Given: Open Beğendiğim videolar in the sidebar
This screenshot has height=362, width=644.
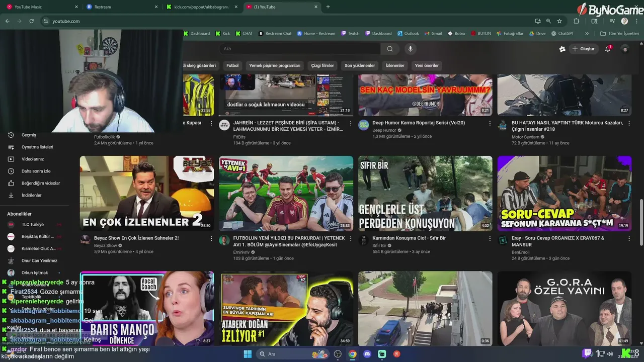Looking at the screenshot, I should [41, 183].
